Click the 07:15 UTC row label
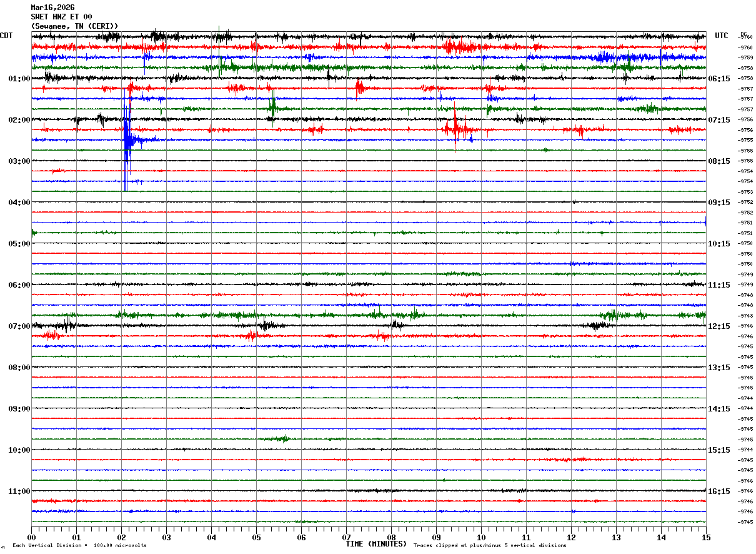The width and height of the screenshot is (756, 554). pyautogui.click(x=719, y=120)
